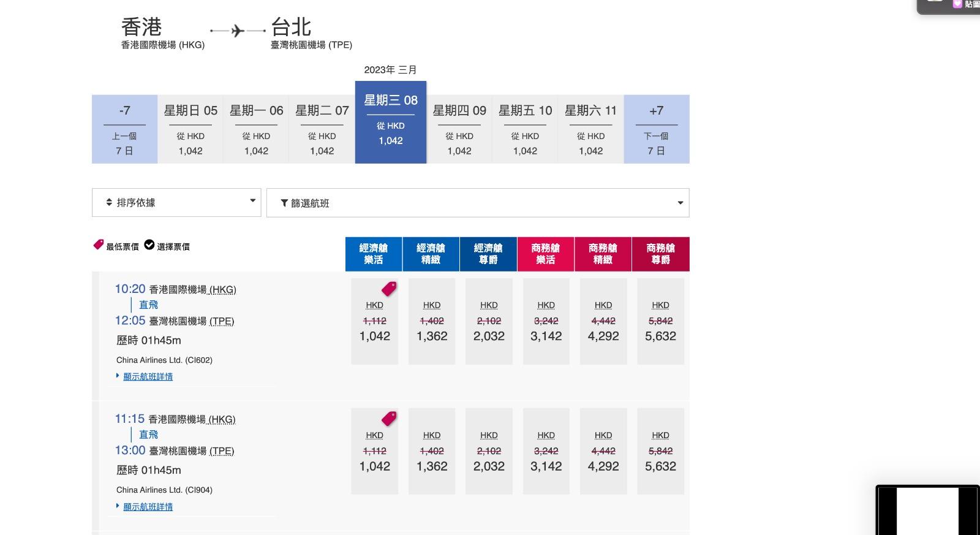Go to previous 7 days
This screenshot has width=980, height=535.
point(124,129)
